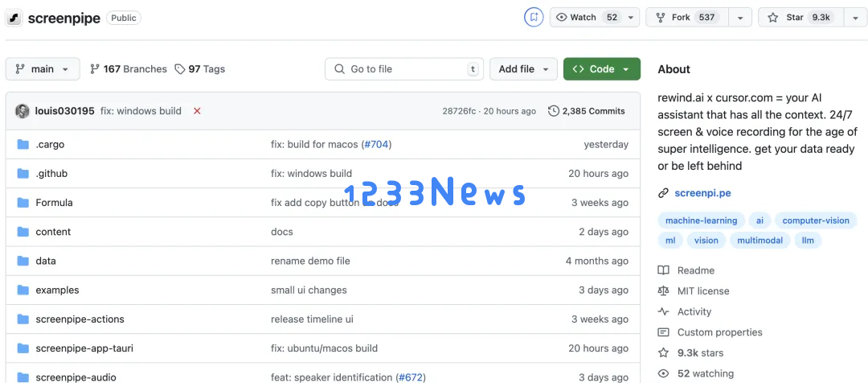Open Custom properties link
Viewport: 868px width, 383px height.
pos(710,332)
